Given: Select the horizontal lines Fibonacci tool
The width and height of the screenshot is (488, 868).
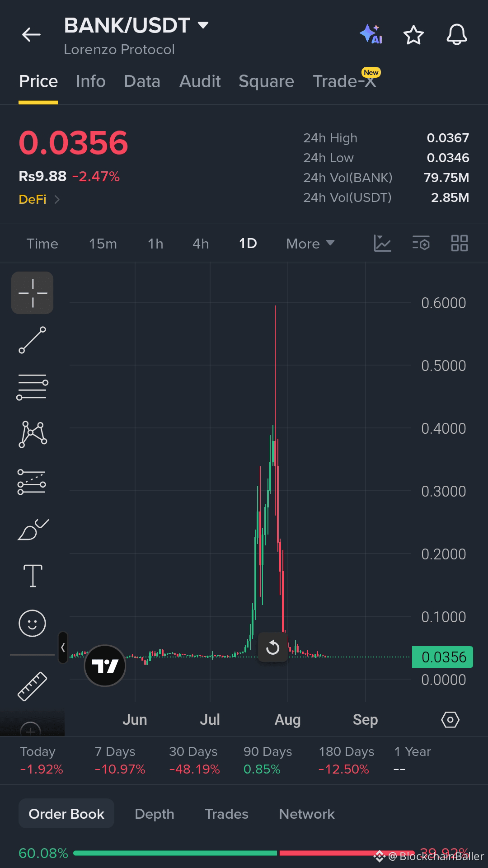Looking at the screenshot, I should click(32, 387).
